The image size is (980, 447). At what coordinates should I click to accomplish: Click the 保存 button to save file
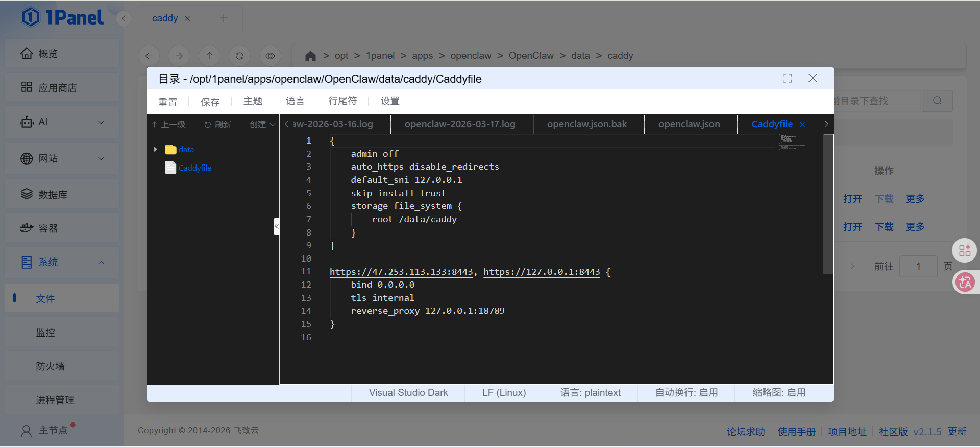210,102
